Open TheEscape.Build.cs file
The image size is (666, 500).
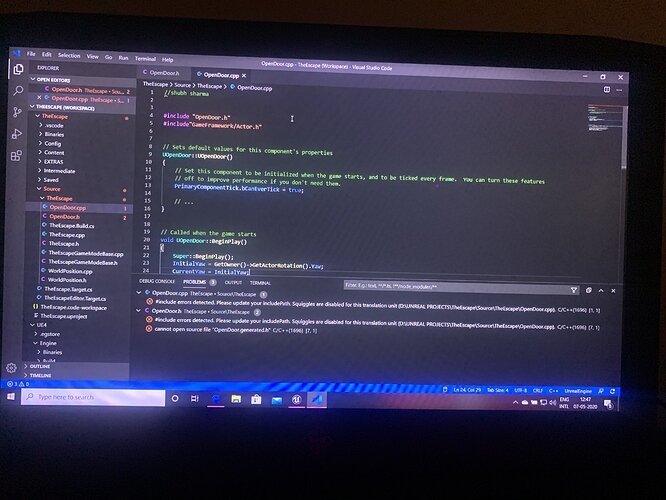point(71,226)
